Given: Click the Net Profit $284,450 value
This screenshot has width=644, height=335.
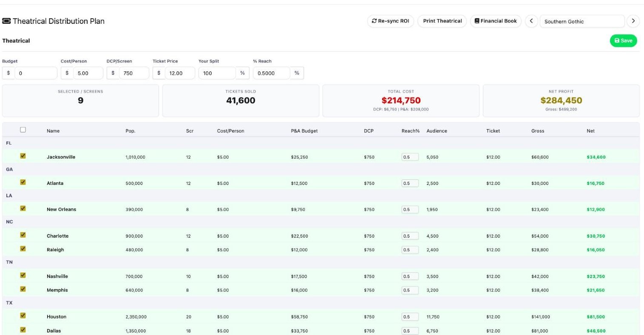Looking at the screenshot, I should click(561, 100).
